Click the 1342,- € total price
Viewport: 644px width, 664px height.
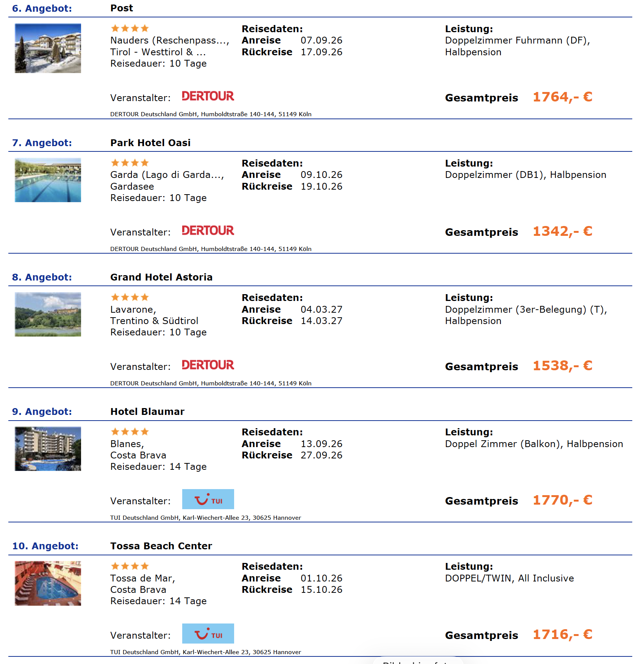(x=563, y=231)
